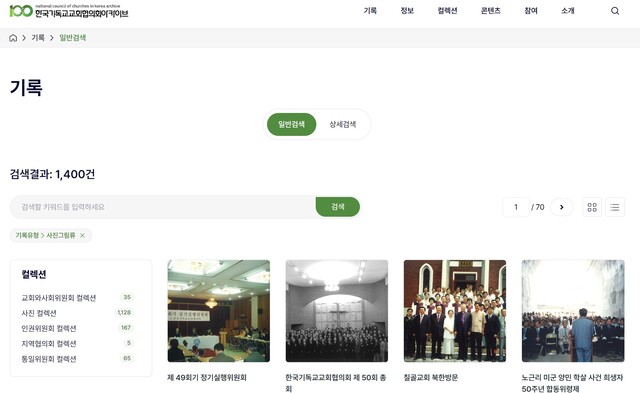Open thumbnail of 노근리 미군 양민 학살 사건
The height and width of the screenshot is (393, 640).
coord(573,311)
